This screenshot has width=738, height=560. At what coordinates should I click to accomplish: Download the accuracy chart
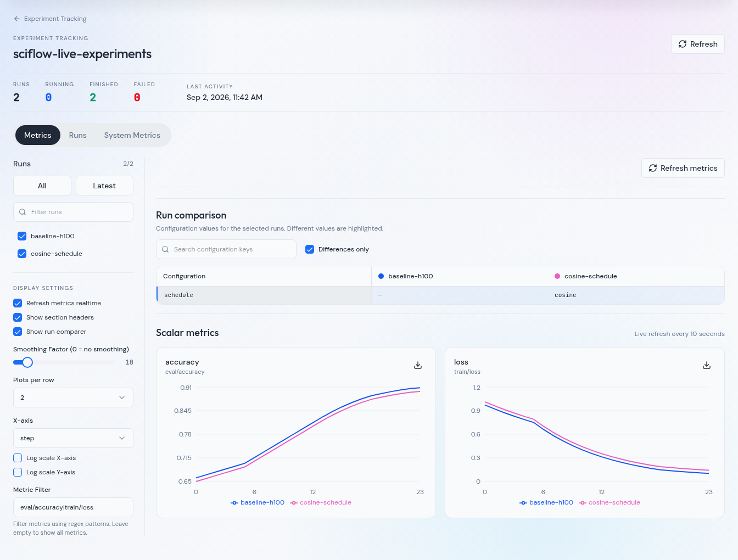[418, 365]
